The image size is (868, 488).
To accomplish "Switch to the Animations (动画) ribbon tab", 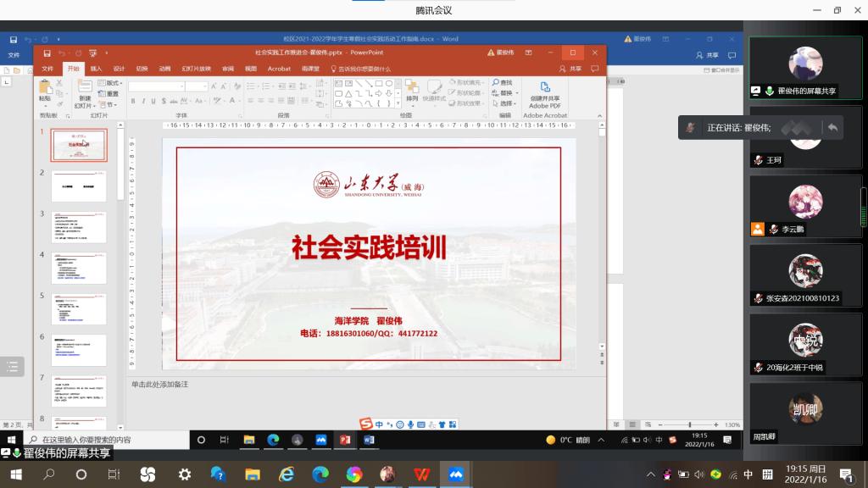I will (x=165, y=69).
